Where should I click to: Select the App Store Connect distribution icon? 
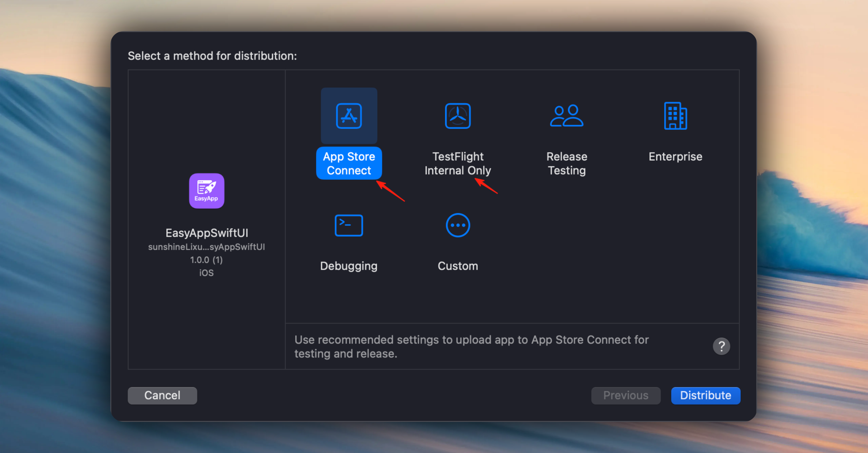point(349,115)
